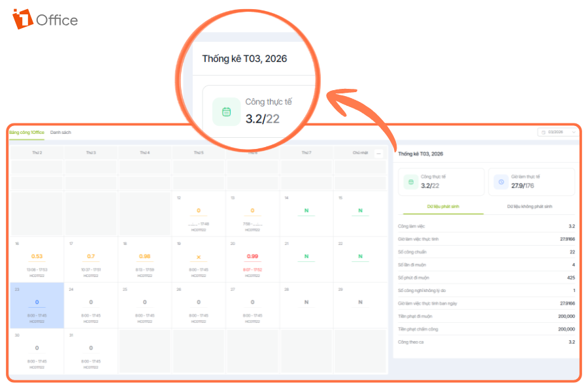The height and width of the screenshot is (392, 588).
Task: Click the blue clock icon for Giờ làm thực tế
Action: click(x=501, y=182)
